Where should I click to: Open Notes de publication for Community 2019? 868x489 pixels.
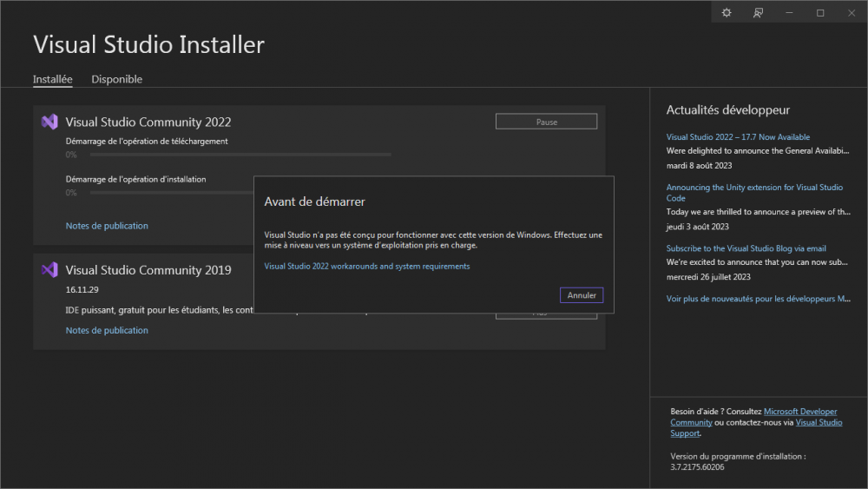[x=107, y=330]
